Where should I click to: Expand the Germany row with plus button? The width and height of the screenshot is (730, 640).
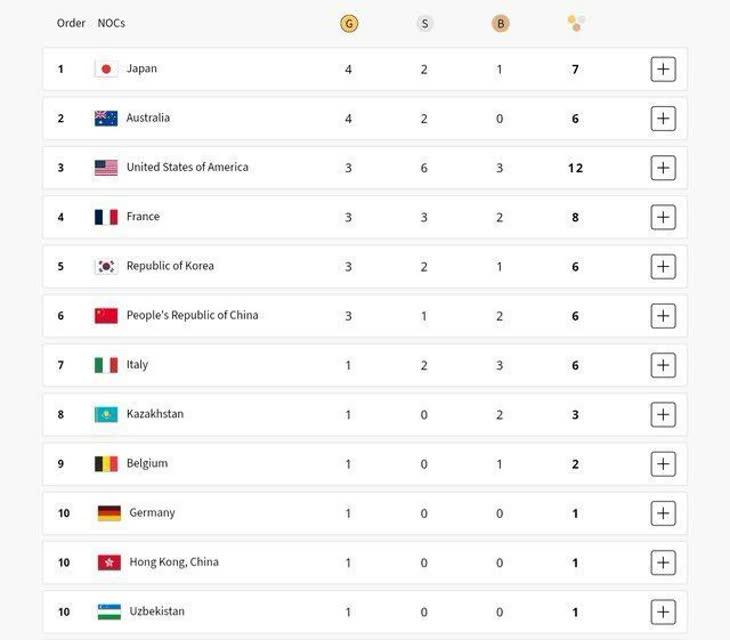pos(663,513)
